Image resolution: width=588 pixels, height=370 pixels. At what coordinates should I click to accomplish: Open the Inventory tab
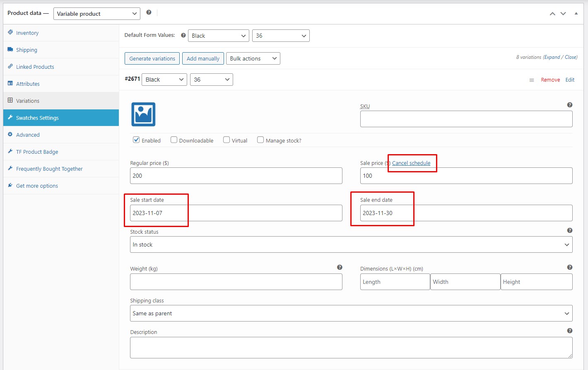pyautogui.click(x=61, y=33)
